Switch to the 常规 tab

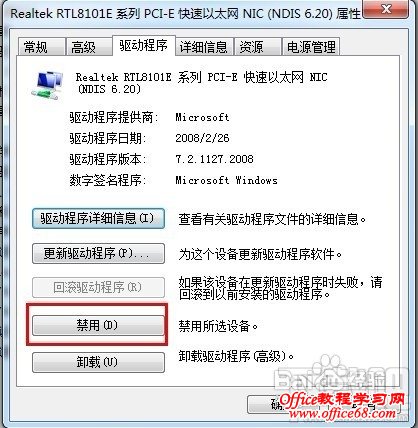41,47
